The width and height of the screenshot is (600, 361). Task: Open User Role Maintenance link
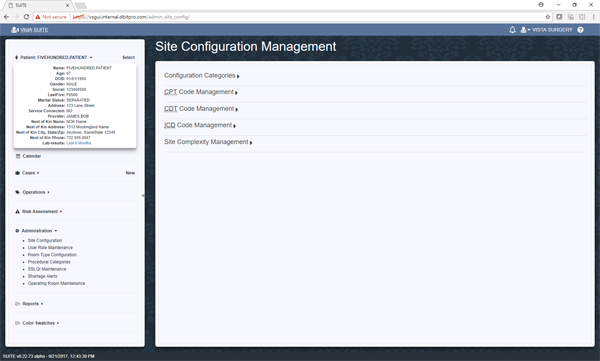pos(50,248)
